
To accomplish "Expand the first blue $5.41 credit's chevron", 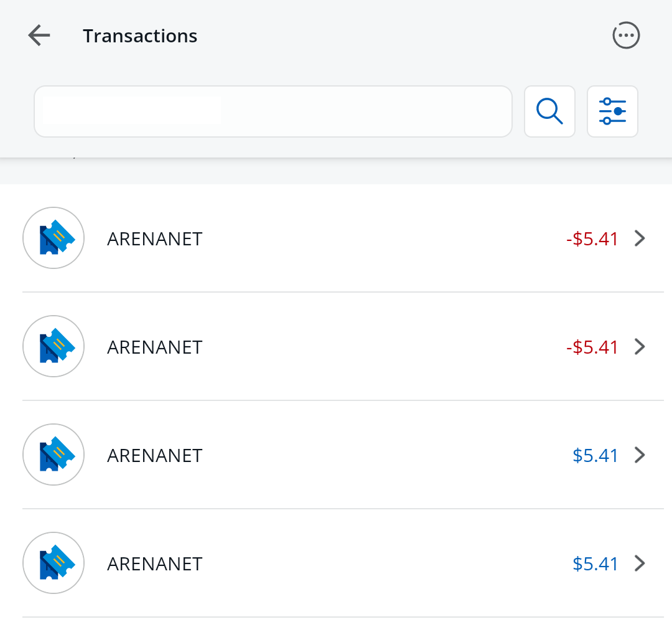I will 640,455.
